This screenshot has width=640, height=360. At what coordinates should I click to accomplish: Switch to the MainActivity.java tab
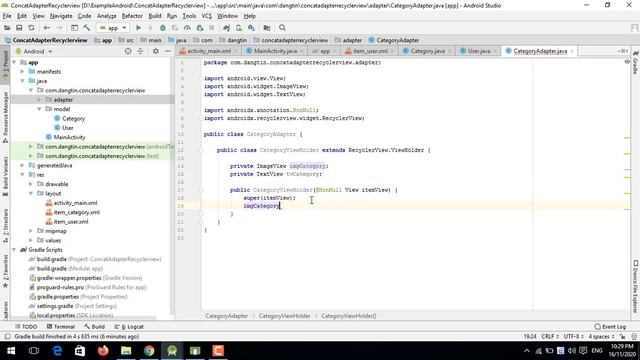275,51
